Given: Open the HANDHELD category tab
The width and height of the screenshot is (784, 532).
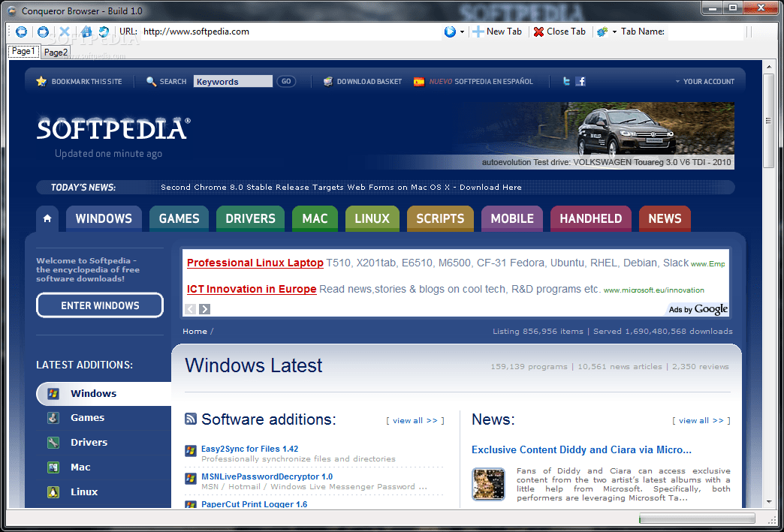Looking at the screenshot, I should click(590, 219).
